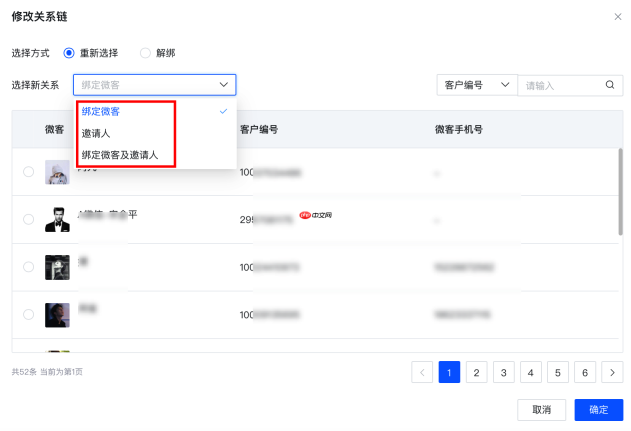This screenshot has width=631, height=431.
Task: Collapse the 绑定微客 dropdown arrow
Action: pyautogui.click(x=223, y=85)
